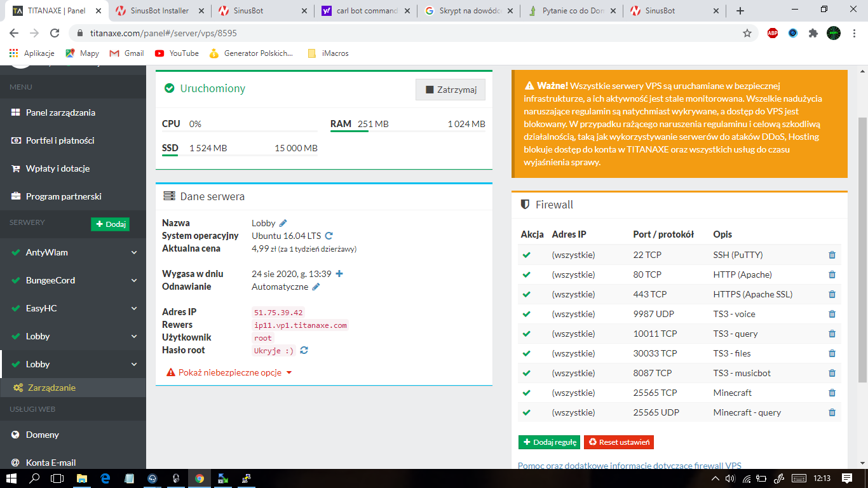Regenerate root password via refresh icon
The width and height of the screenshot is (868, 488).
(x=304, y=350)
